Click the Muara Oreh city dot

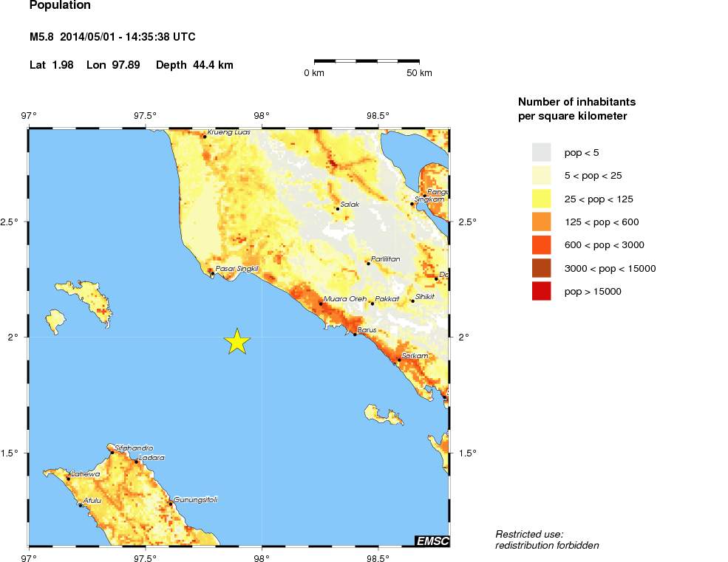tap(321, 304)
